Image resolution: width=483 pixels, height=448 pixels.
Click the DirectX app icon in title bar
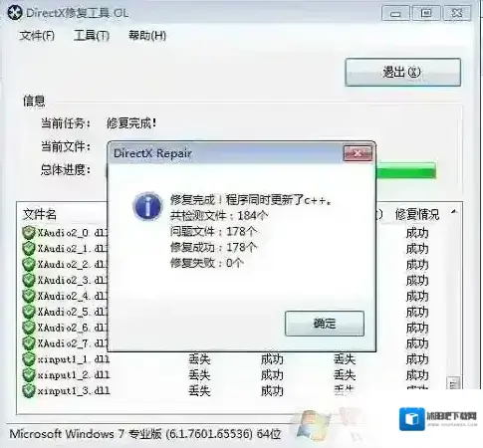(x=15, y=13)
